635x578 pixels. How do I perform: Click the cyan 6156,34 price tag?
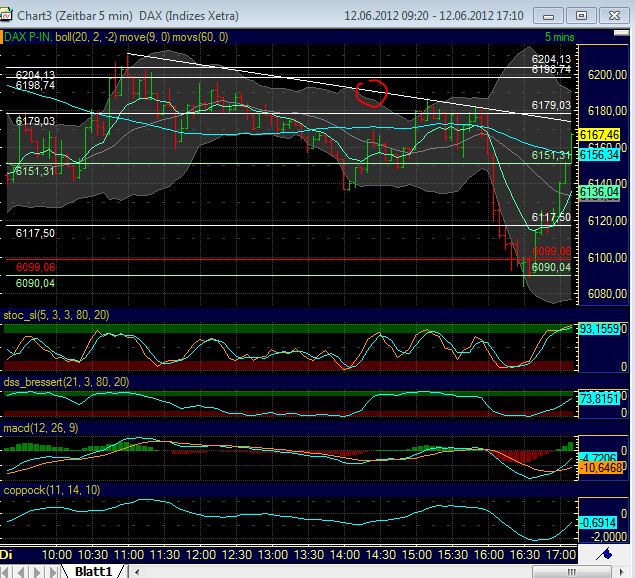[x=599, y=154]
